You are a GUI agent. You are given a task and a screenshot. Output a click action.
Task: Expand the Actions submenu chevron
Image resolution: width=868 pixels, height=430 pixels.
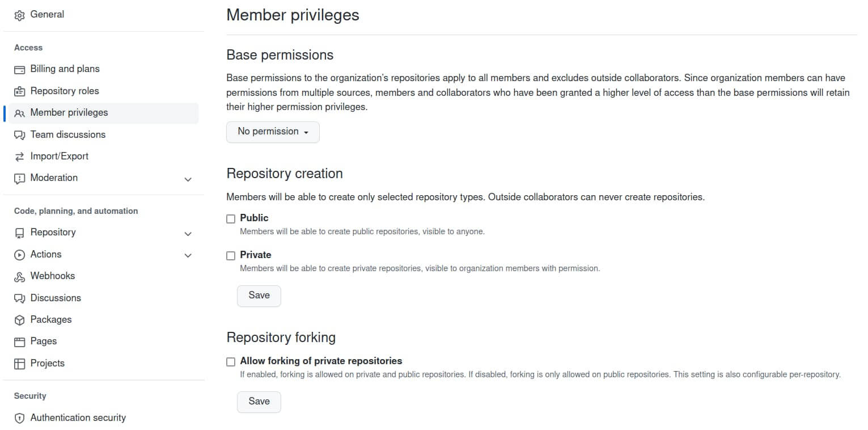[x=188, y=255]
